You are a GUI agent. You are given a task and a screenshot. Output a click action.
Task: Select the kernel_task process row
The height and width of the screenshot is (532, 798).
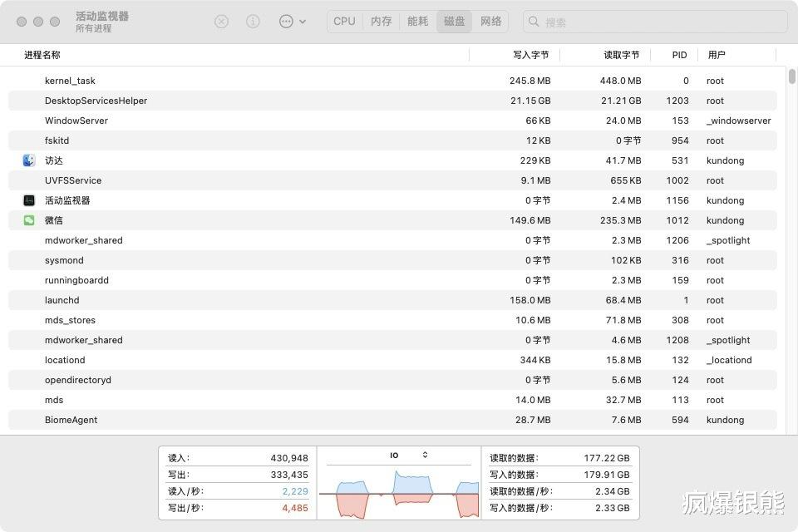392,81
